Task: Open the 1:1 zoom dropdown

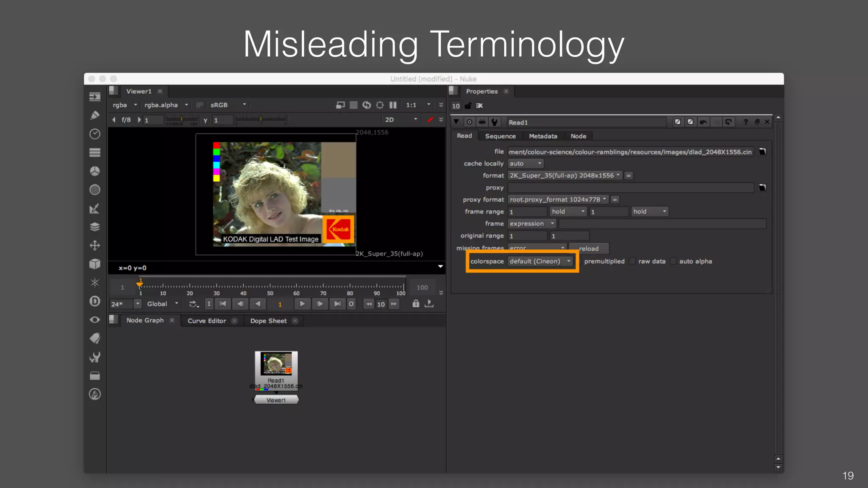Action: pos(418,105)
